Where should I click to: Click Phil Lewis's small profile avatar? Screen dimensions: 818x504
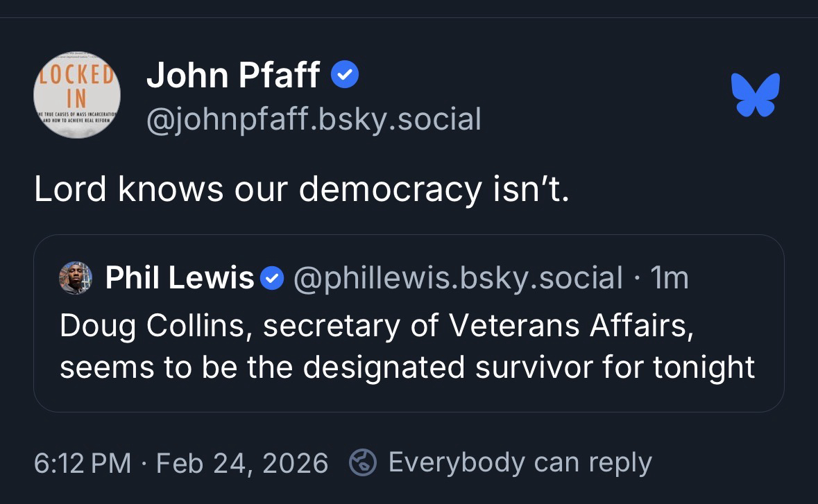click(76, 278)
